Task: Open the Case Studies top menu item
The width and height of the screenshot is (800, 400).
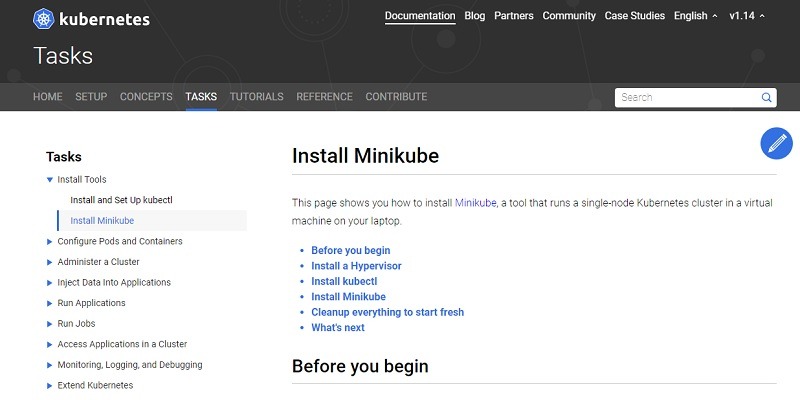Action: pyautogui.click(x=635, y=16)
